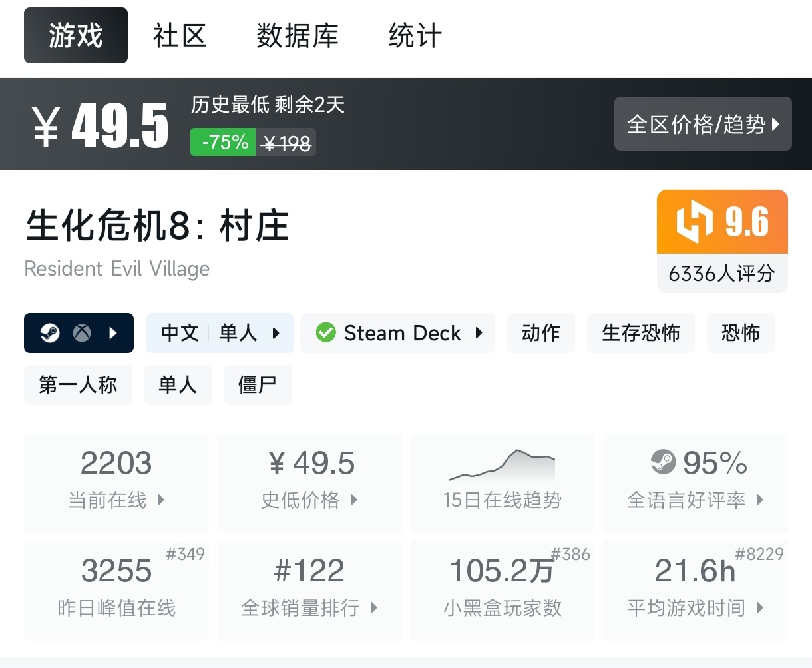Image resolution: width=812 pixels, height=668 pixels.
Task: Select the 僵尸 tag
Action: point(258,385)
